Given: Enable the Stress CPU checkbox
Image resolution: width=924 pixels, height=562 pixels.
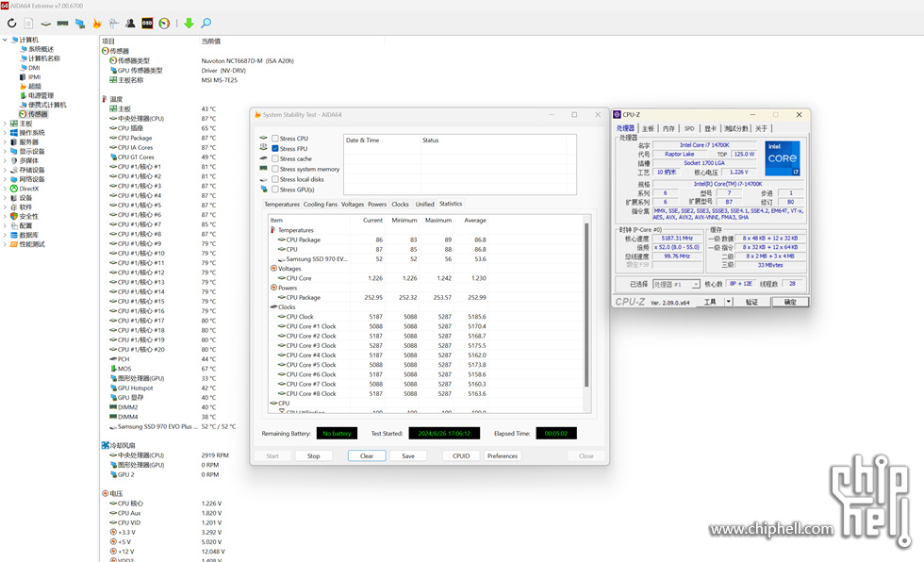Looking at the screenshot, I should pyautogui.click(x=275, y=139).
